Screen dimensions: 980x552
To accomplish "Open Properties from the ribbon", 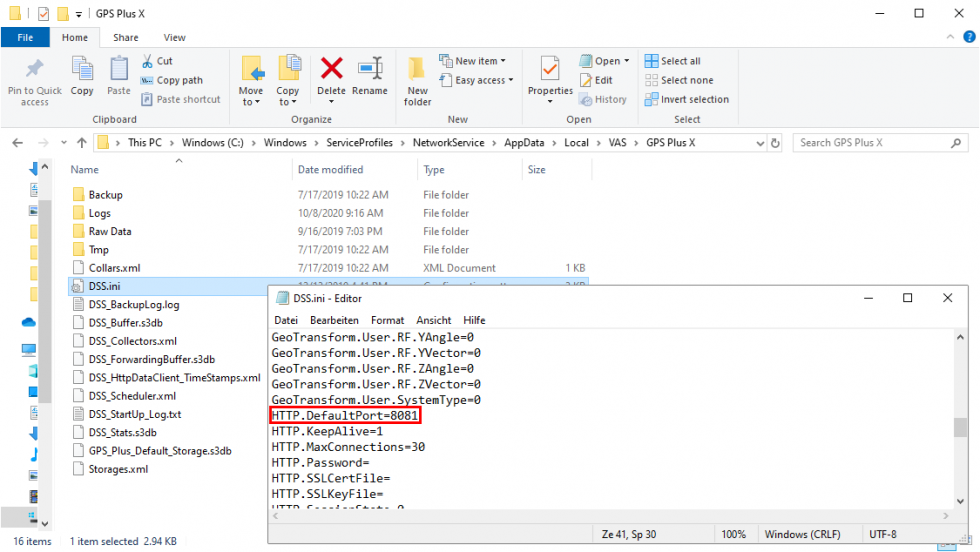I will click(550, 70).
